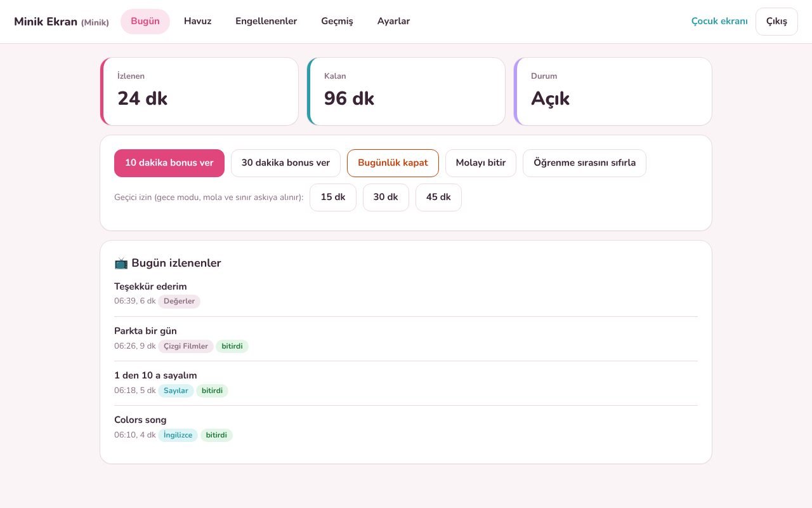Select the Durum Açık card
Screen dimensions: 812x508
(x=613, y=91)
